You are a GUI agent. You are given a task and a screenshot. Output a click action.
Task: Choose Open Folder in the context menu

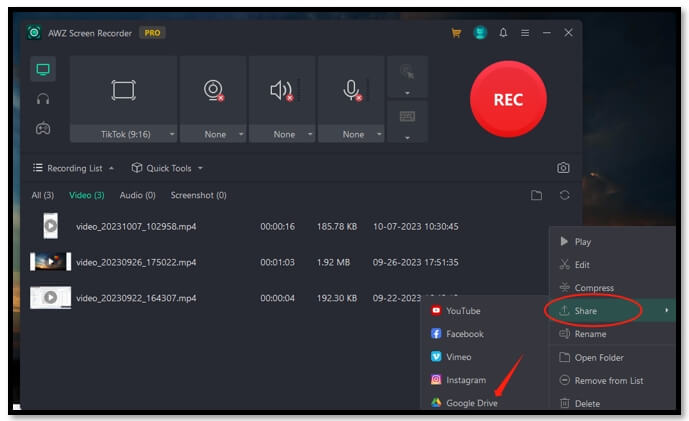tap(613, 357)
